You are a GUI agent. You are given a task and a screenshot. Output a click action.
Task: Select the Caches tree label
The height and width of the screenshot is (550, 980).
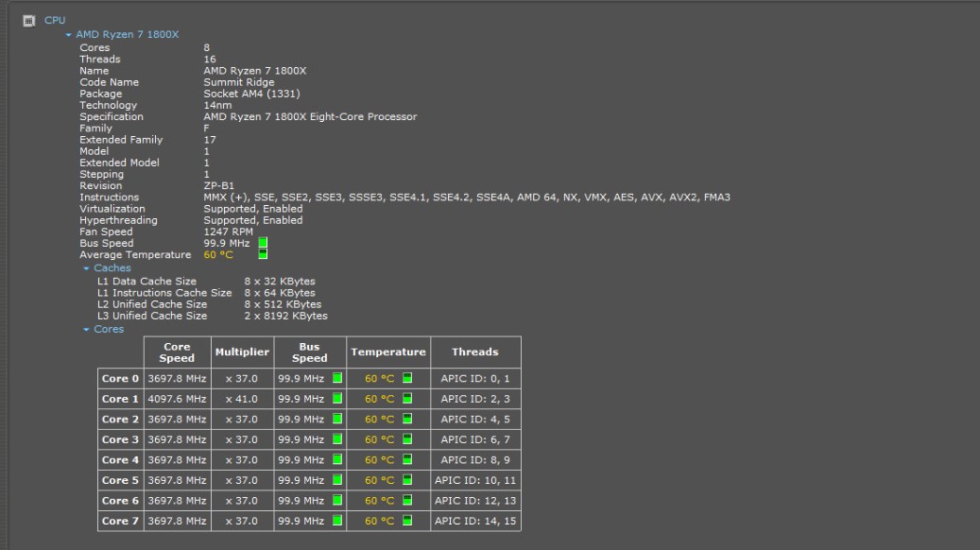point(112,268)
